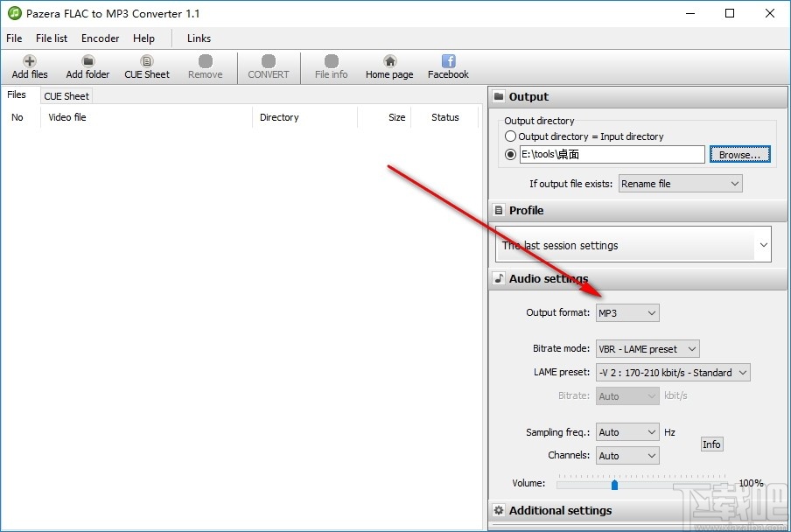Viewport: 791px width, 532px height.
Task: Click the File info toolbar icon
Action: 331,66
